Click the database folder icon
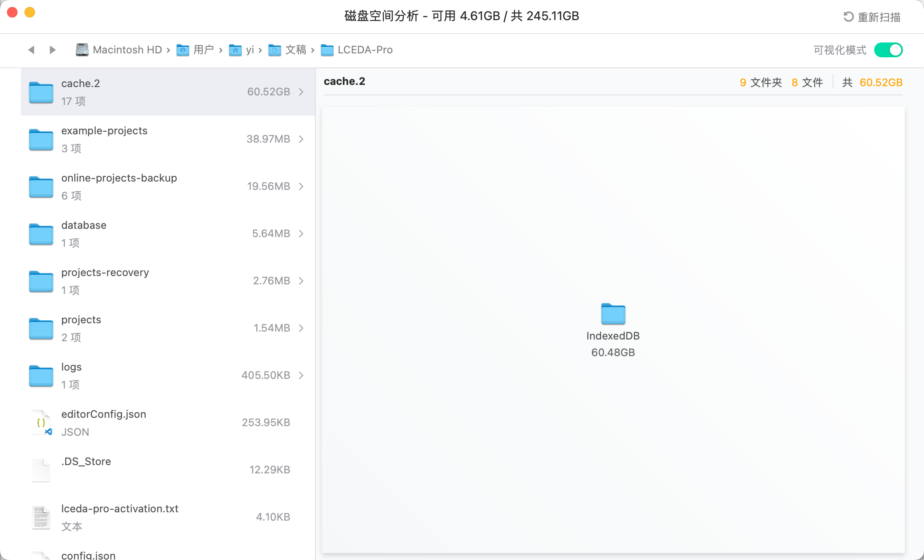This screenshot has height=560, width=924. [41, 234]
